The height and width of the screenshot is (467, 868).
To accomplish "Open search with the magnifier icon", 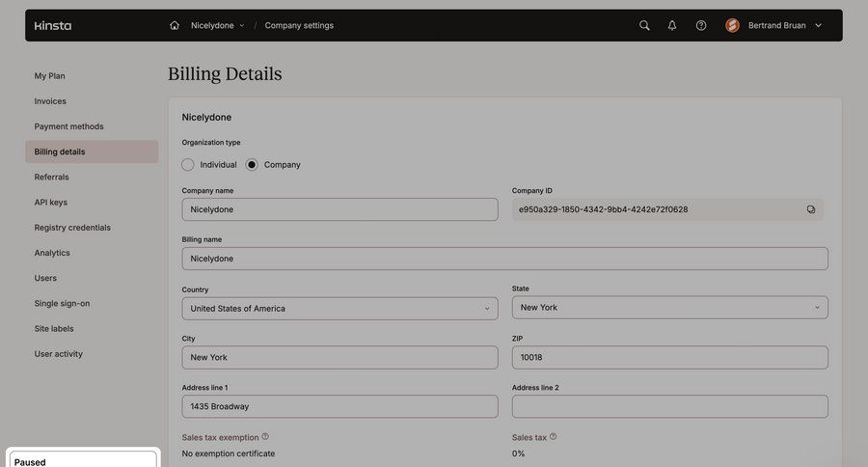I will [644, 25].
